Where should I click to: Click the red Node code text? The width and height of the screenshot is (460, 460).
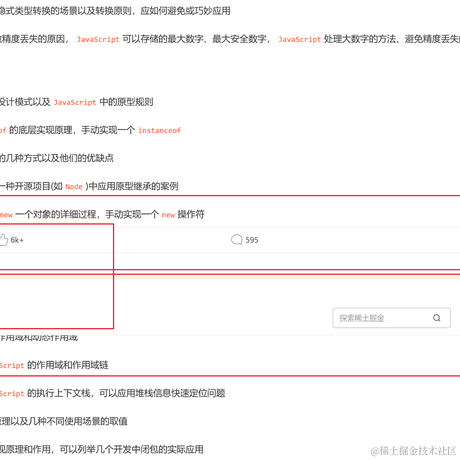[74, 187]
